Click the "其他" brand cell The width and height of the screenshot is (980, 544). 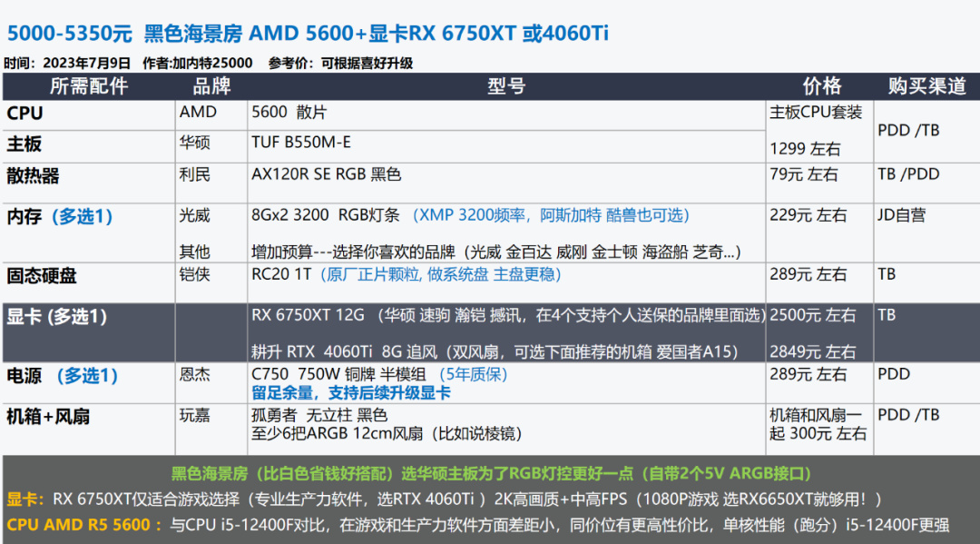coord(194,252)
